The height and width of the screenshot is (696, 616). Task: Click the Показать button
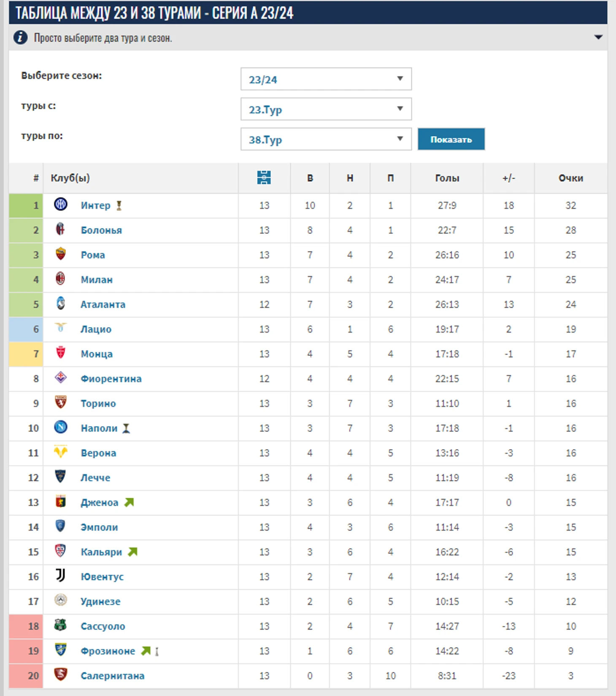pos(451,139)
